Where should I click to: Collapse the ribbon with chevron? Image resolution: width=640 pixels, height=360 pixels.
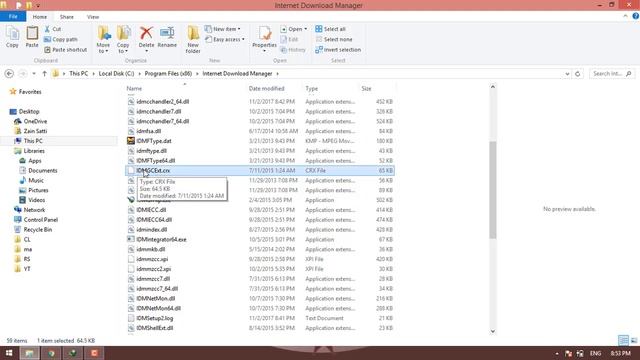(625, 16)
